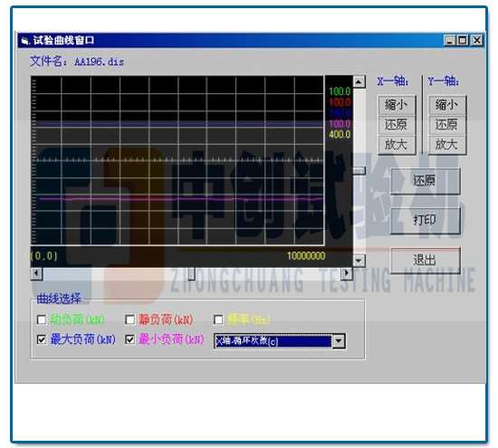Click the 放大 button under Y-轴
Image resolution: width=498 pixels, height=448 pixels.
(447, 145)
